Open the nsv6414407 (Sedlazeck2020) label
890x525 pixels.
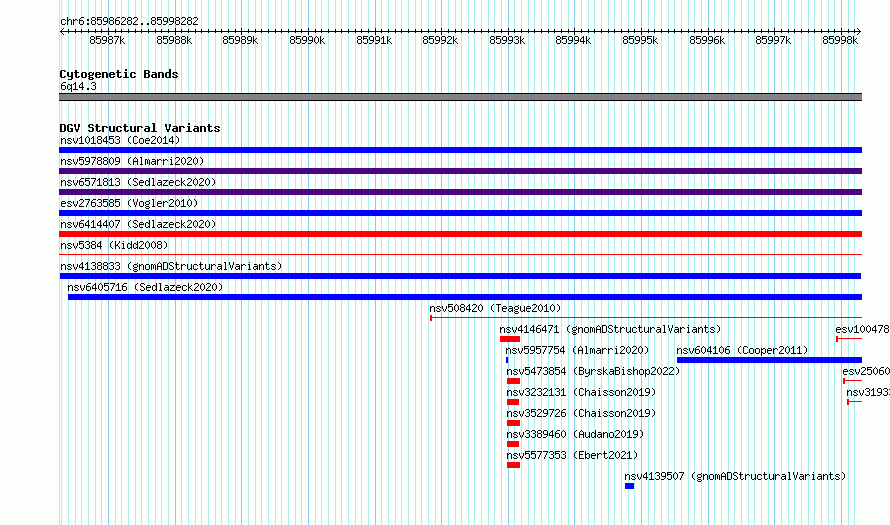tap(138, 224)
